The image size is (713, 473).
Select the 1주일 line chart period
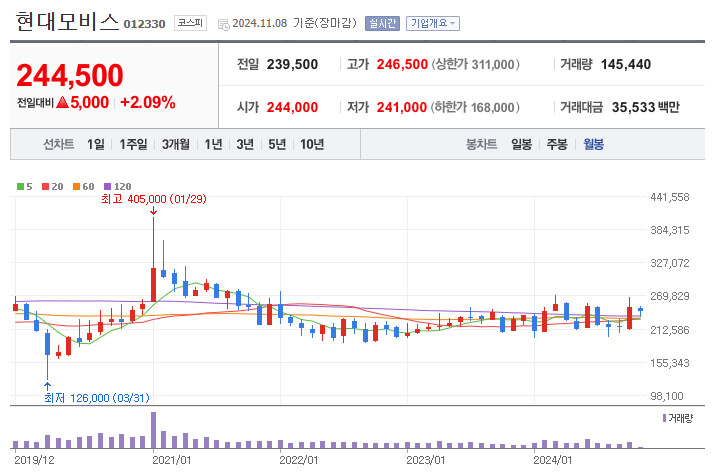click(133, 144)
